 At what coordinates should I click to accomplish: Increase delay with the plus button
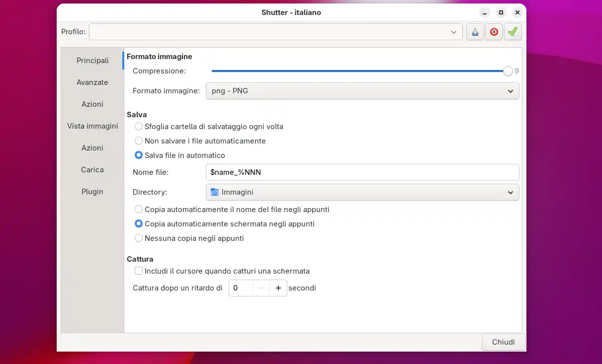(x=278, y=288)
